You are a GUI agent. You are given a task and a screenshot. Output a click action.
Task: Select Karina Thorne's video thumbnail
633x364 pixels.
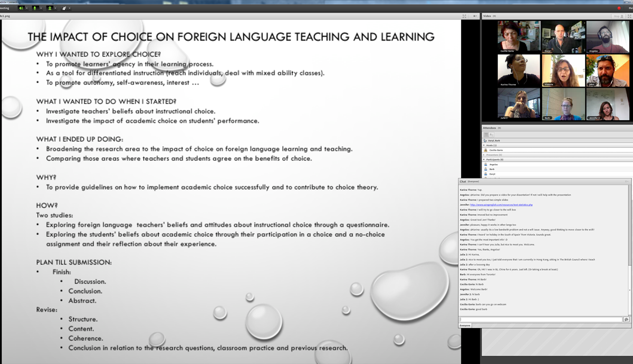coord(519,70)
